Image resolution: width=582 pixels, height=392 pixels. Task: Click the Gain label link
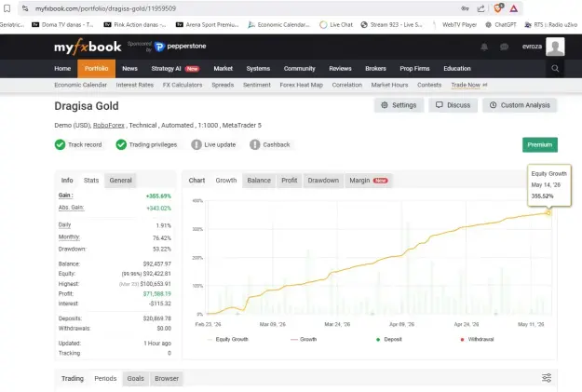66,196
